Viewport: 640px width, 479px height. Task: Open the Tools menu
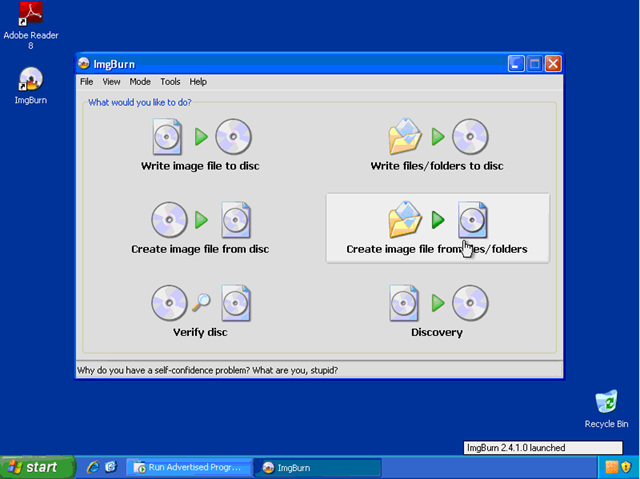[x=170, y=82]
